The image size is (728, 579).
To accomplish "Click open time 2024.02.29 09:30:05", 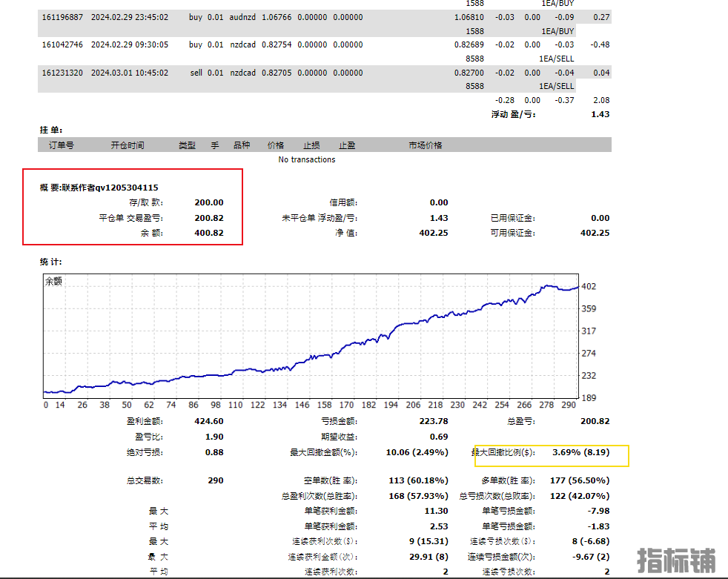I will [130, 44].
